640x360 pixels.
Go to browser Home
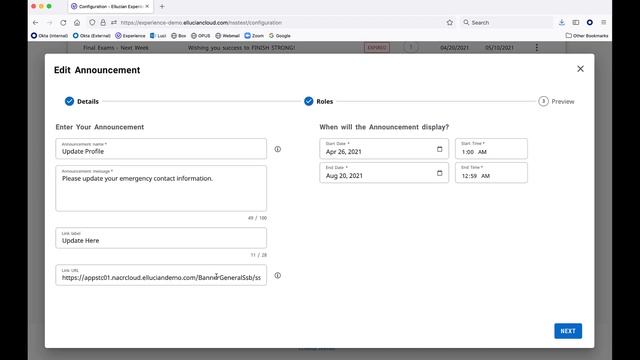pos(77,22)
